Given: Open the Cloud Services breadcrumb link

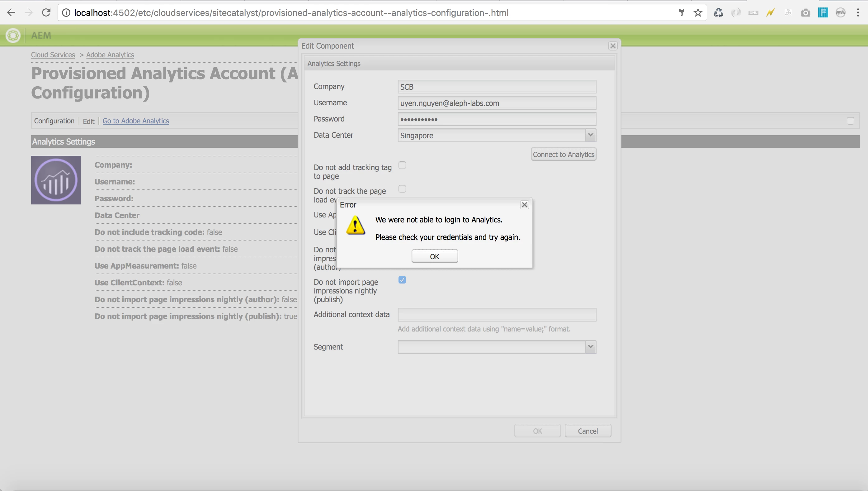Looking at the screenshot, I should point(53,55).
